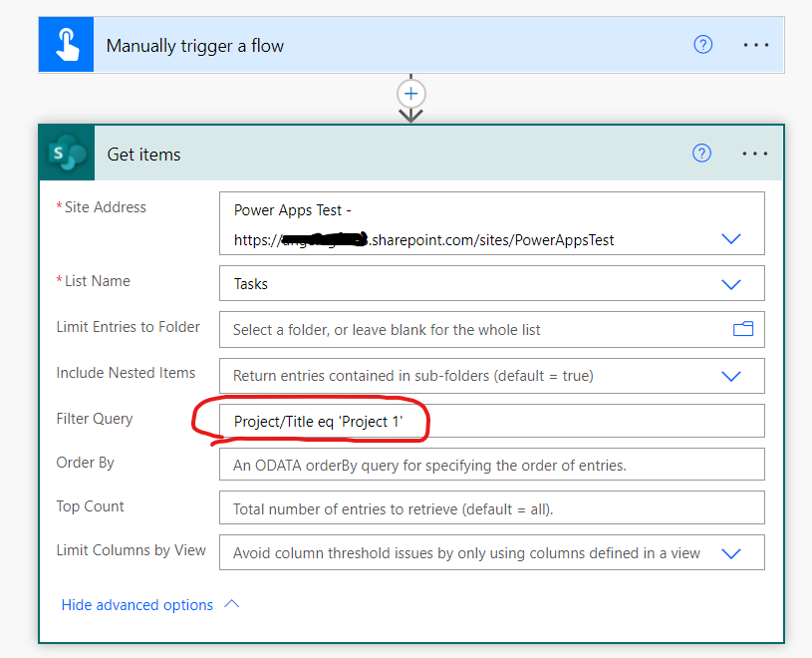Image resolution: width=812 pixels, height=658 pixels.
Task: Click Hide advanced options link
Action: tap(137, 604)
